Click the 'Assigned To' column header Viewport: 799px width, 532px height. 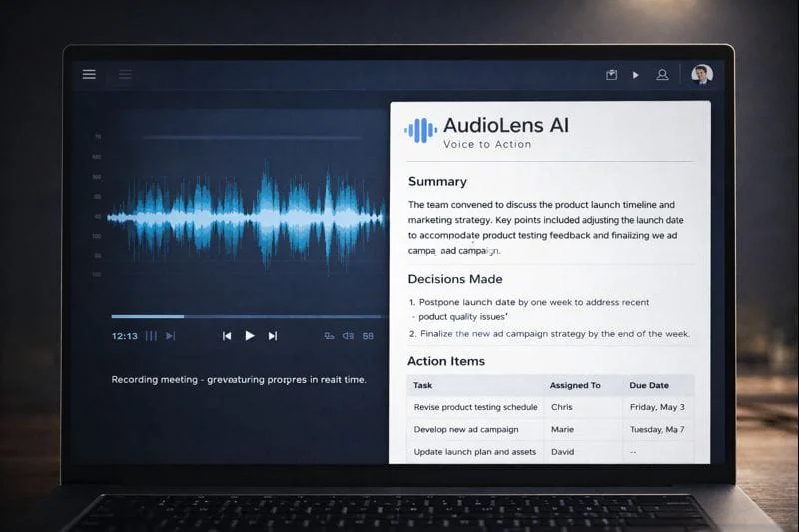click(x=575, y=385)
